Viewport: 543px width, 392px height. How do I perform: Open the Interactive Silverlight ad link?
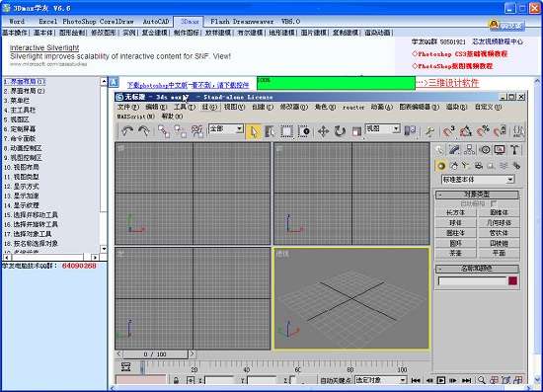coord(44,47)
